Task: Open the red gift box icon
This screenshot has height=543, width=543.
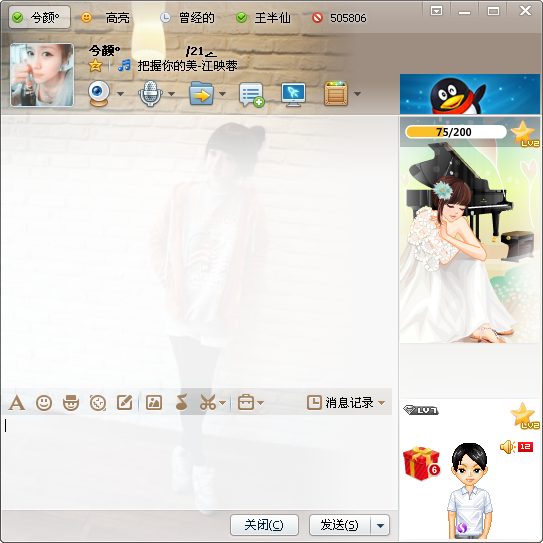Action: (421, 464)
